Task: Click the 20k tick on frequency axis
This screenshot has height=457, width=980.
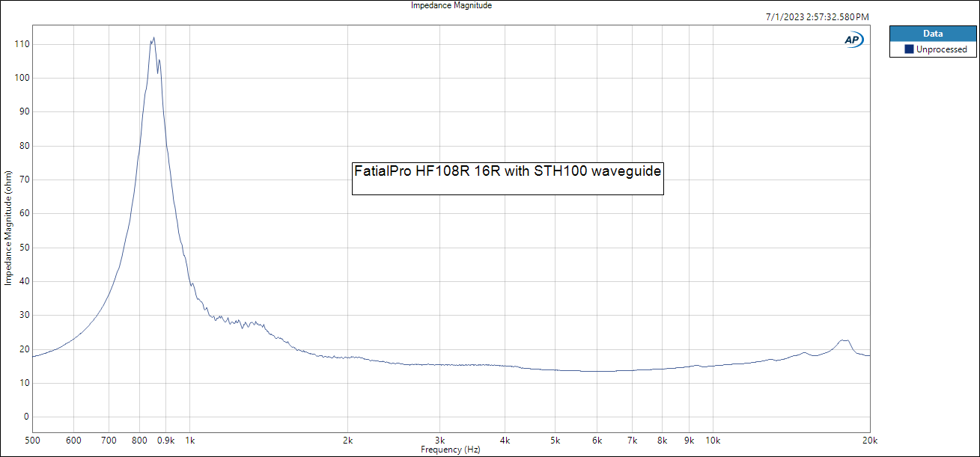Action: [868, 440]
